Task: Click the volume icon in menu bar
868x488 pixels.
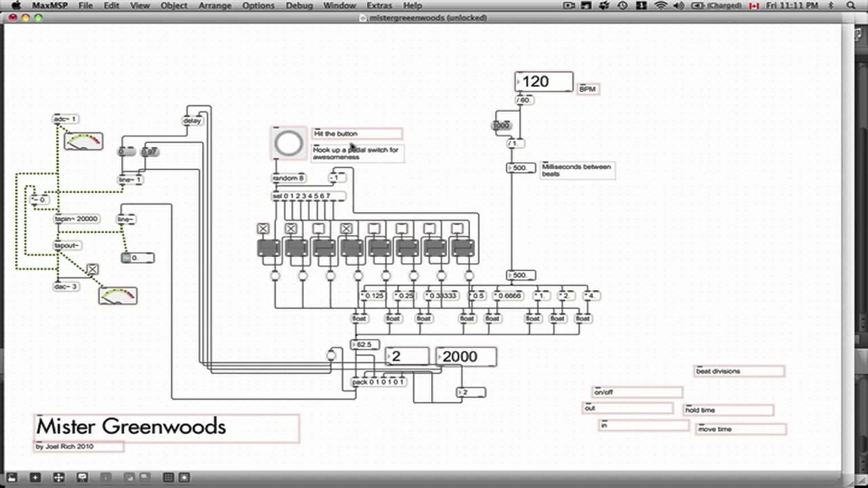Action: [x=679, y=5]
